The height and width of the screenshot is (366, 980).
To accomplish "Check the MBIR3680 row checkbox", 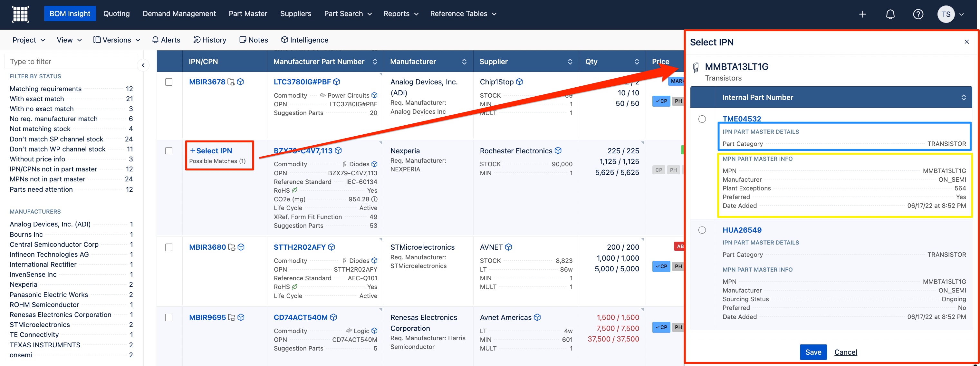I will (169, 247).
